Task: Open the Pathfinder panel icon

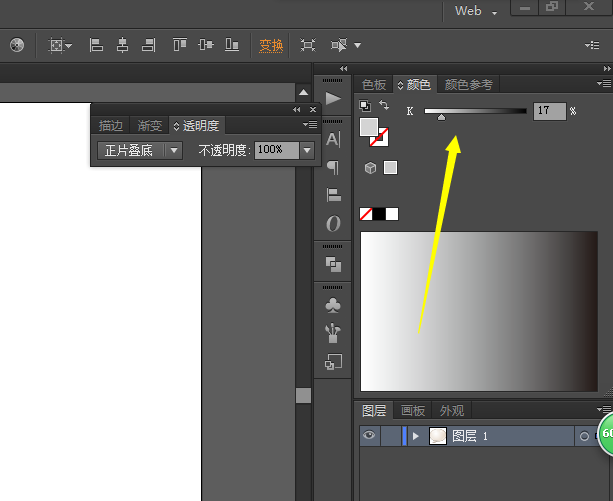Action: 333,264
